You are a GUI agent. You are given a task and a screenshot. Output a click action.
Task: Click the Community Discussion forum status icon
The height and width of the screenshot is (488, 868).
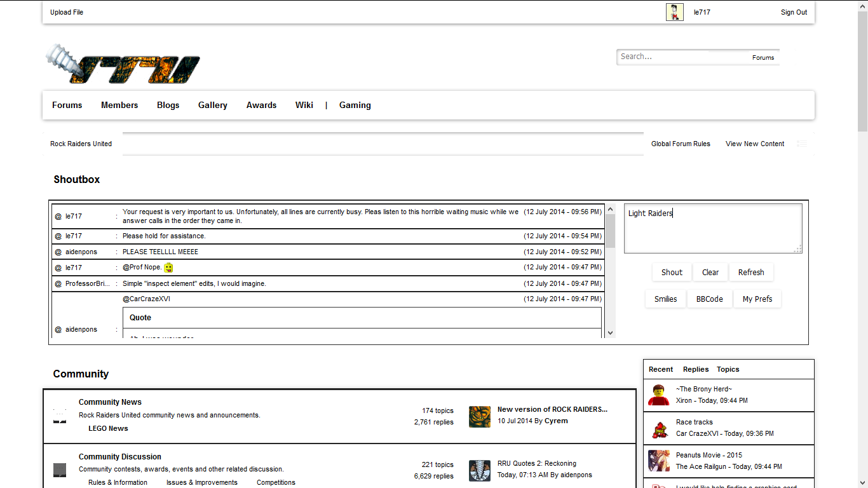[59, 470]
